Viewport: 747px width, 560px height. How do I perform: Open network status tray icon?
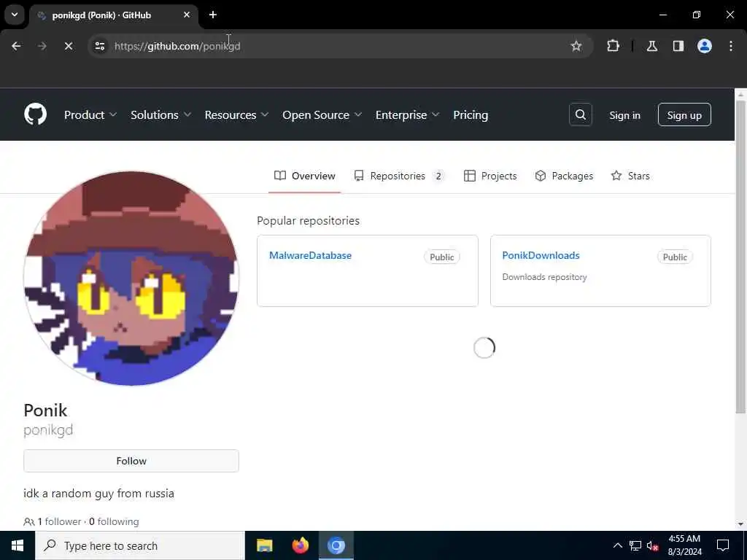click(635, 545)
